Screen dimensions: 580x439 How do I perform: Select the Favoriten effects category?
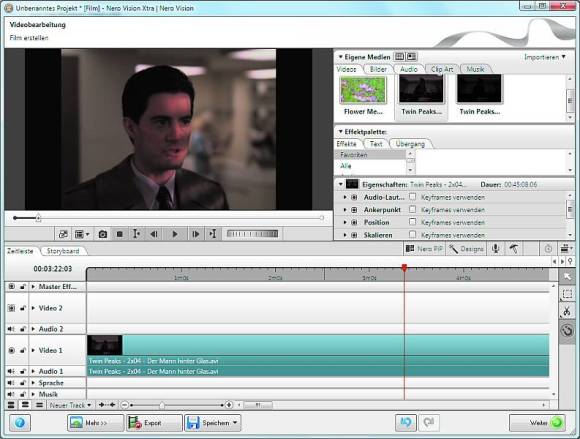click(370, 155)
